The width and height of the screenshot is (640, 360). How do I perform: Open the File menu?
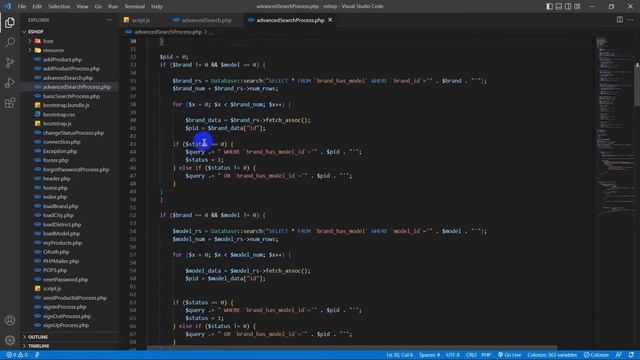coord(22,6)
